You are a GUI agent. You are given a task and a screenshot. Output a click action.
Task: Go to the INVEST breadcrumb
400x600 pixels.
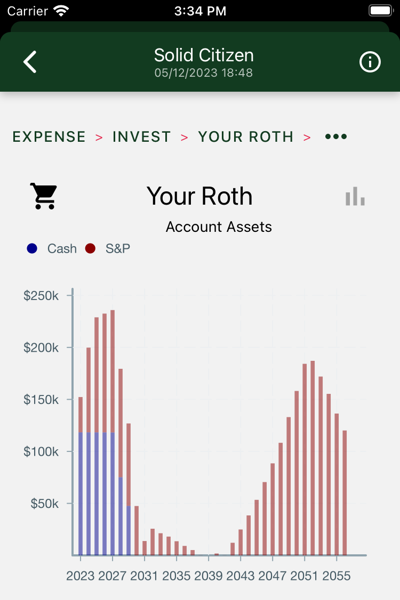tap(141, 137)
